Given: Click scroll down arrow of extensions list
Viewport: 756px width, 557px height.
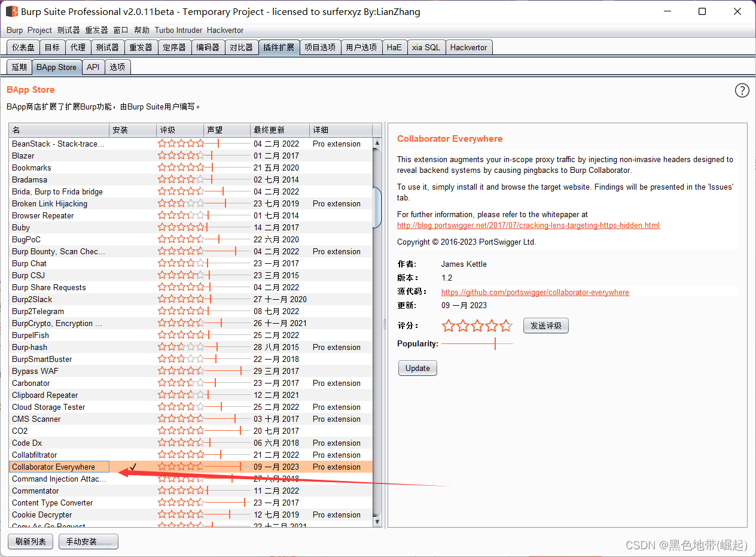Looking at the screenshot, I should click(377, 522).
